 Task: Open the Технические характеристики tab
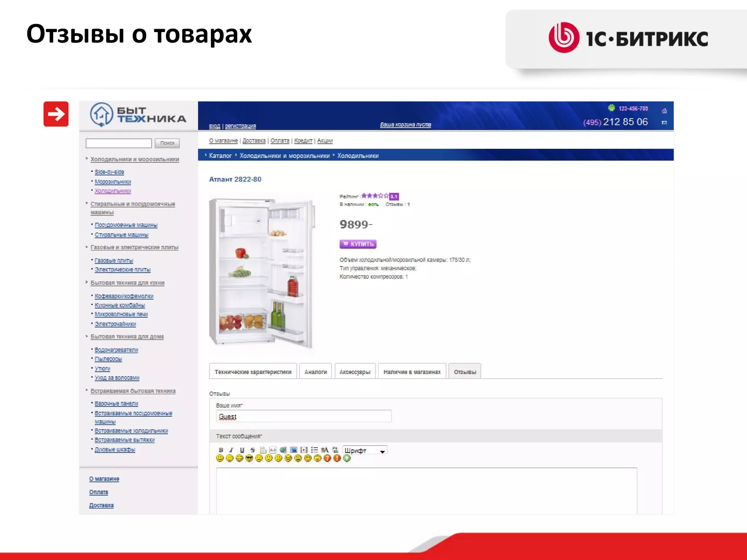coord(253,372)
